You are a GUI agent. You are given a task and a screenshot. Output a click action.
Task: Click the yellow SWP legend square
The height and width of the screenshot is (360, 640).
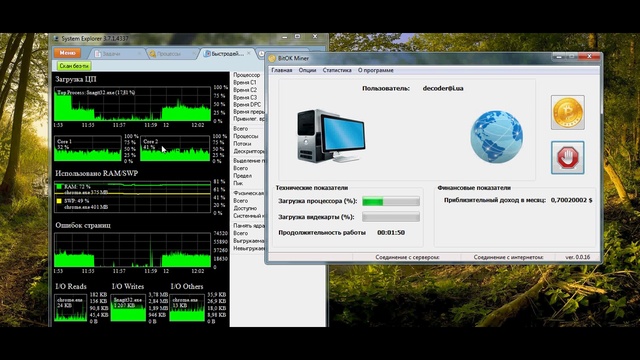tap(59, 201)
